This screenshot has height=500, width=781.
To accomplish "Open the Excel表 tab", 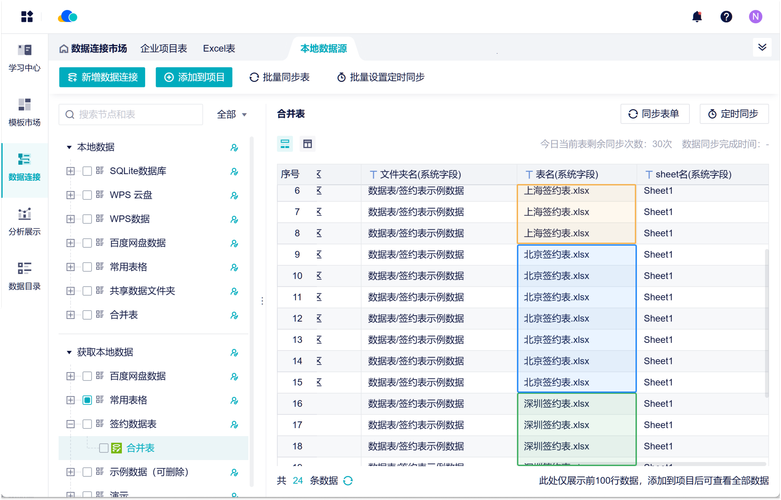I will tap(219, 49).
